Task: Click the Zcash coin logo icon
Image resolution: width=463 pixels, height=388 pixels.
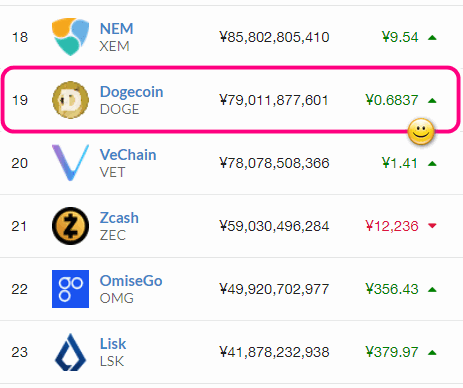Action: point(70,226)
